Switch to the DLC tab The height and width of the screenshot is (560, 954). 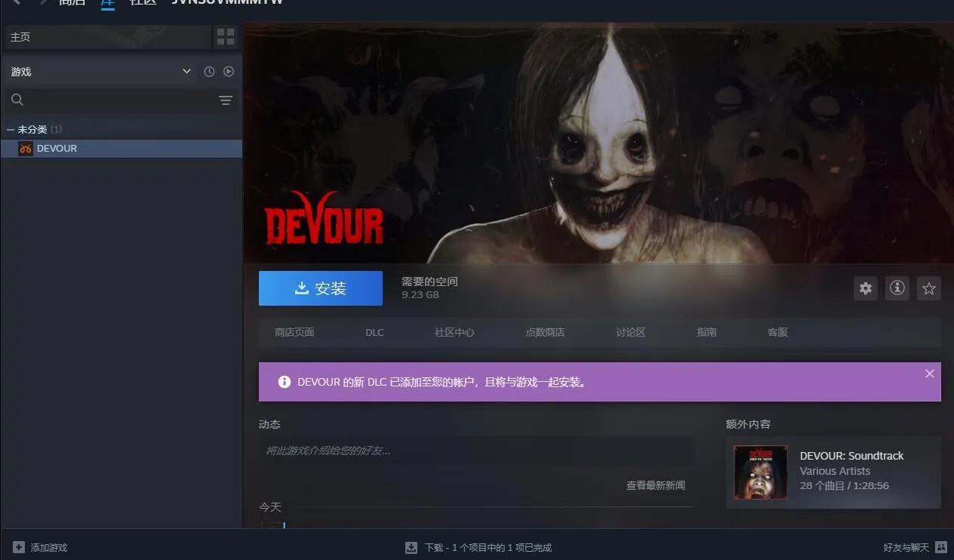(374, 332)
